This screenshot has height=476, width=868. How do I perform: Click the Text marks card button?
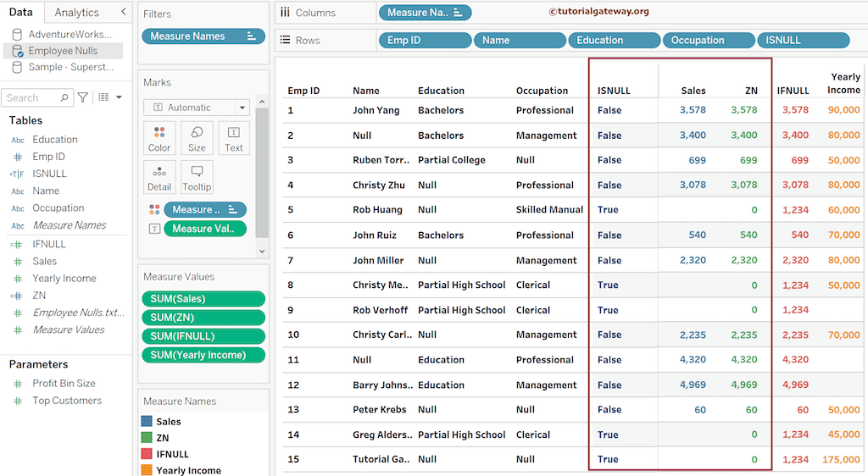(234, 138)
